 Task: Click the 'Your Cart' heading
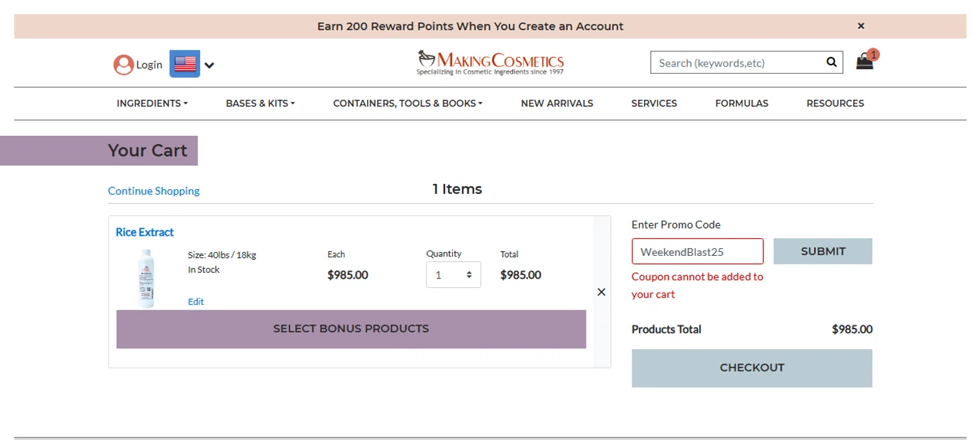pos(148,150)
